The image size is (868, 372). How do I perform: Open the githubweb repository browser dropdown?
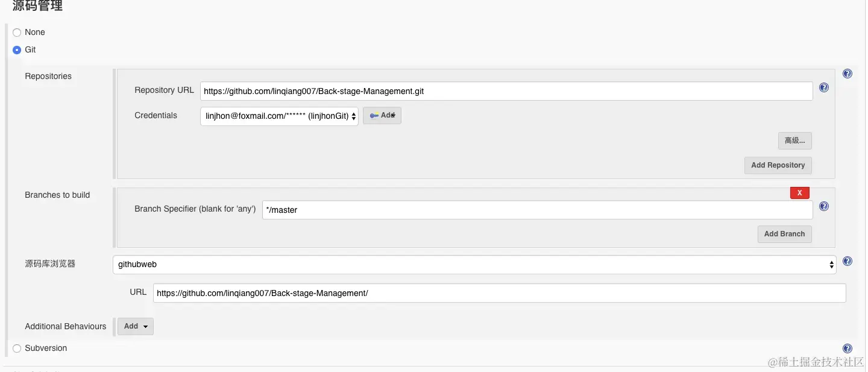(474, 264)
